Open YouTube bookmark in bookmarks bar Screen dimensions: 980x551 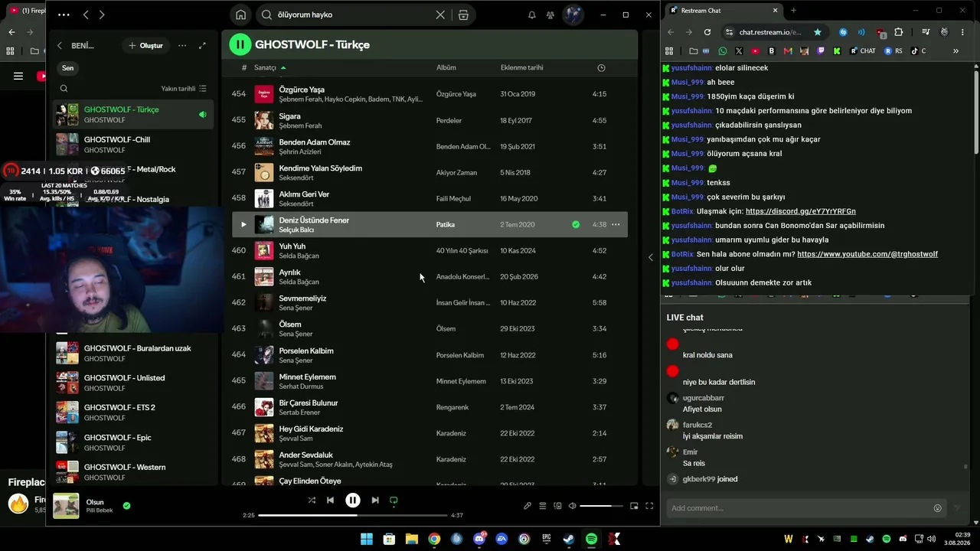[x=755, y=51]
